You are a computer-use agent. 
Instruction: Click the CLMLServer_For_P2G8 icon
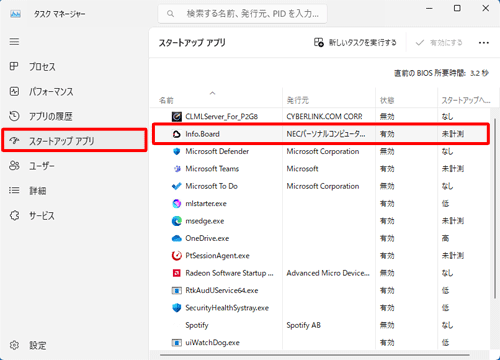177,116
